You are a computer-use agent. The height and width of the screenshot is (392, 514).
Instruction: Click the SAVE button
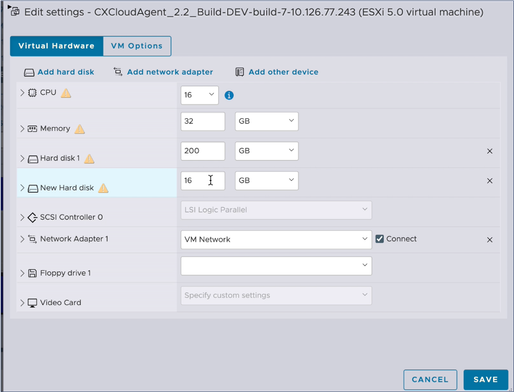coord(486,379)
